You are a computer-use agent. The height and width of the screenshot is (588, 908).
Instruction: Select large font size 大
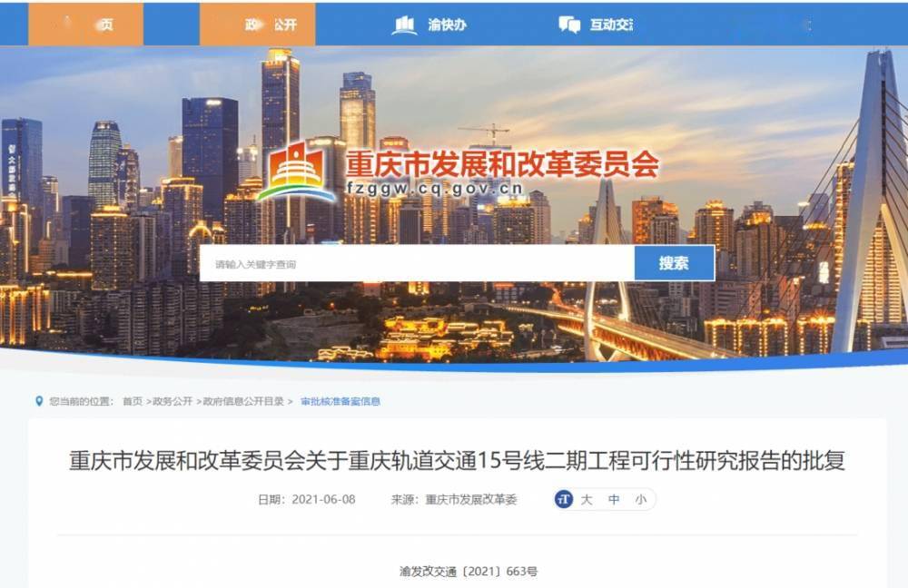point(587,499)
